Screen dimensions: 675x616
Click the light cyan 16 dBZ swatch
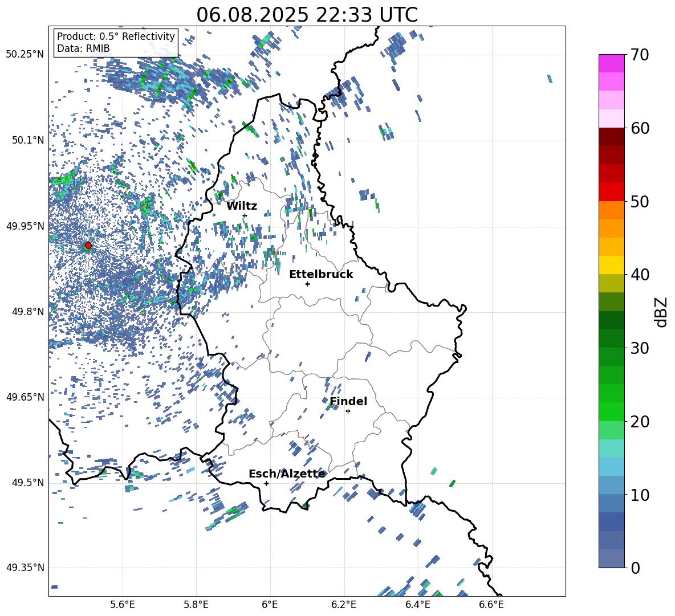click(x=612, y=448)
